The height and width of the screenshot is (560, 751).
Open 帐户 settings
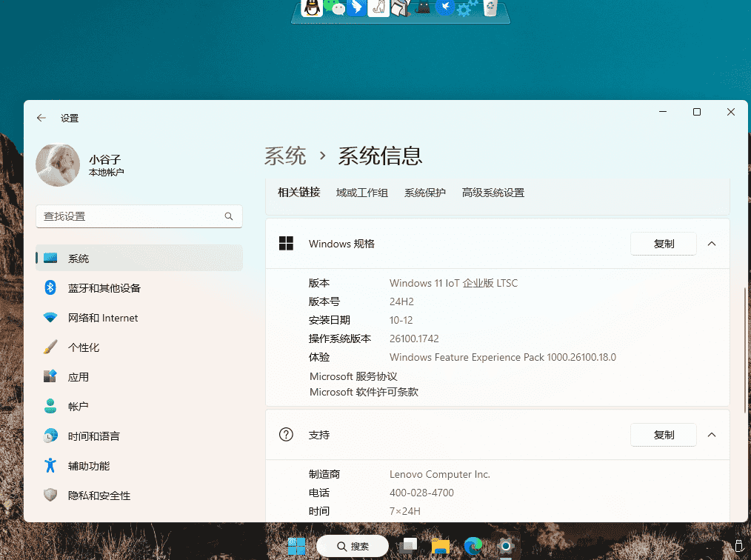click(x=139, y=406)
